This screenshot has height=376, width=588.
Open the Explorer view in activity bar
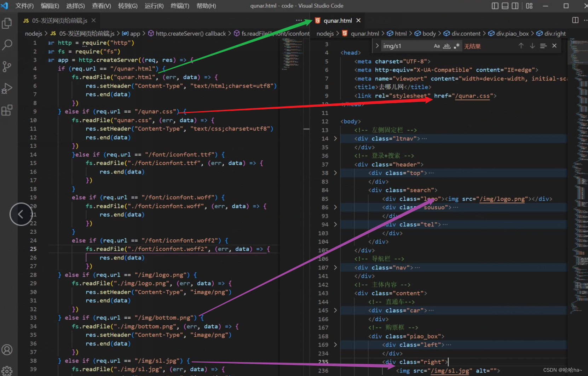pyautogui.click(x=7, y=23)
